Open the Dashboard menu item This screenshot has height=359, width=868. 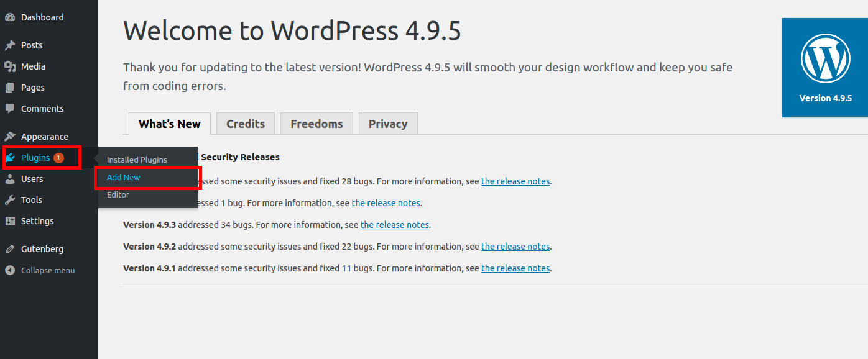point(49,17)
